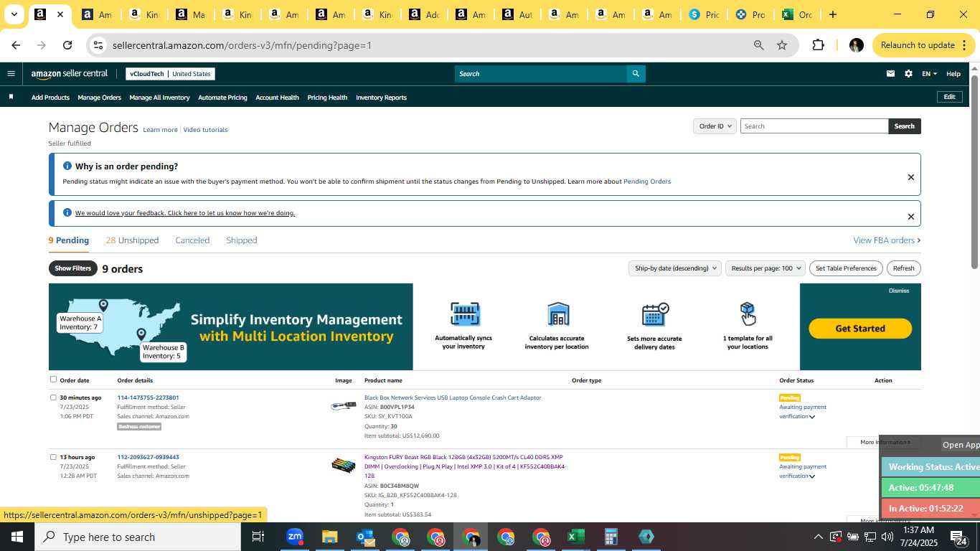Click the Relaunch to update button
The height and width of the screenshot is (551, 980).
[x=924, y=45]
